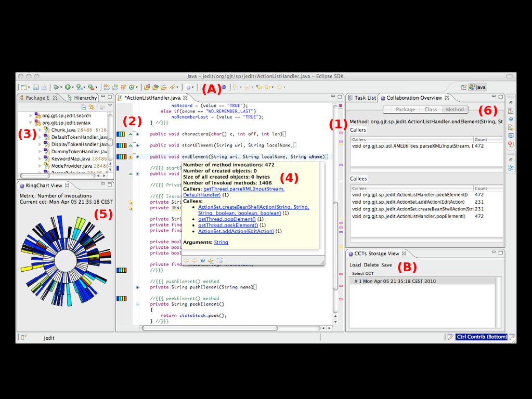
Task: Collapse the org.gjt.sp.jedit.syntax package
Action: coord(31,123)
